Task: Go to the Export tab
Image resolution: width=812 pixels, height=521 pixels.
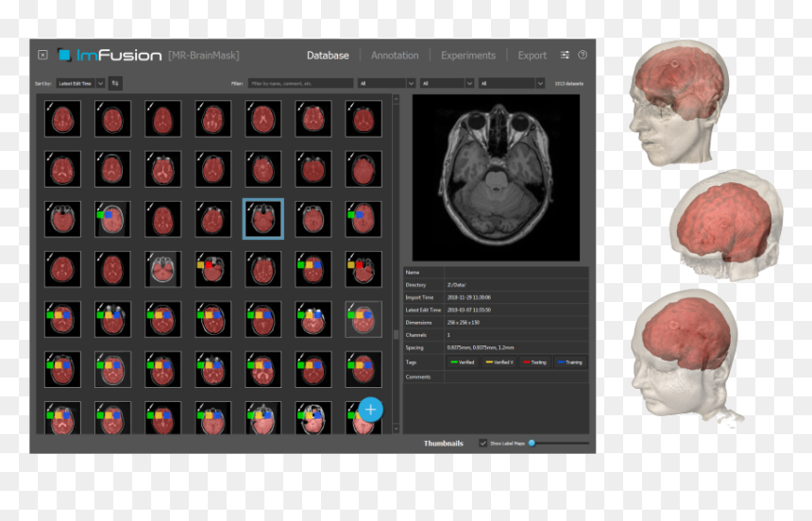Action: pos(532,56)
